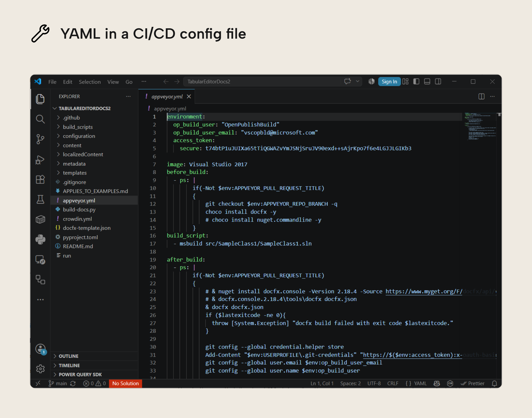The height and width of the screenshot is (418, 532).
Task: Open the View menu
Action: (x=113, y=82)
